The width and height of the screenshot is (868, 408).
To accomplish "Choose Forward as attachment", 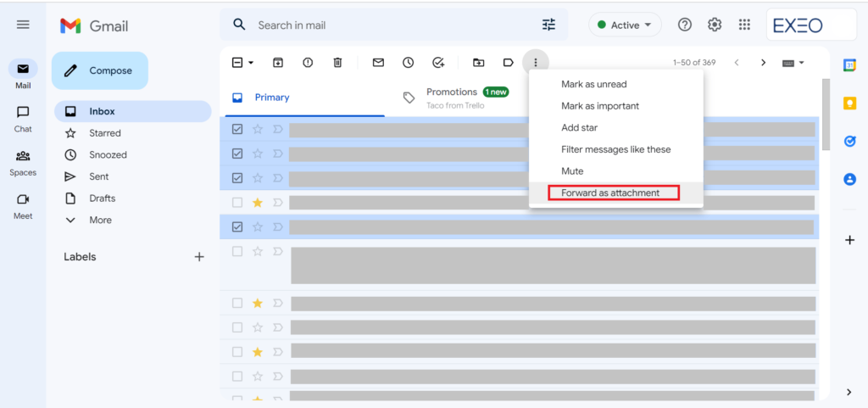I will coord(616,193).
